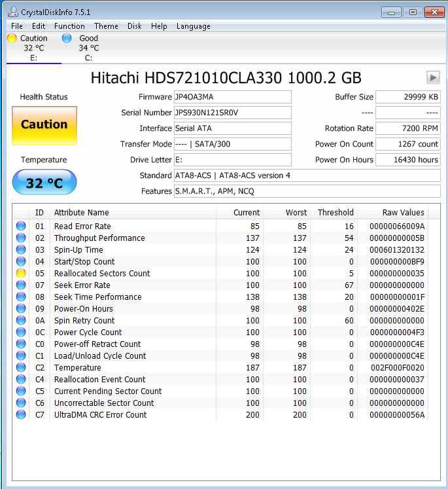Click status orb for Current Pending Sector Count
Screen dimensions: 448x489
point(21,391)
